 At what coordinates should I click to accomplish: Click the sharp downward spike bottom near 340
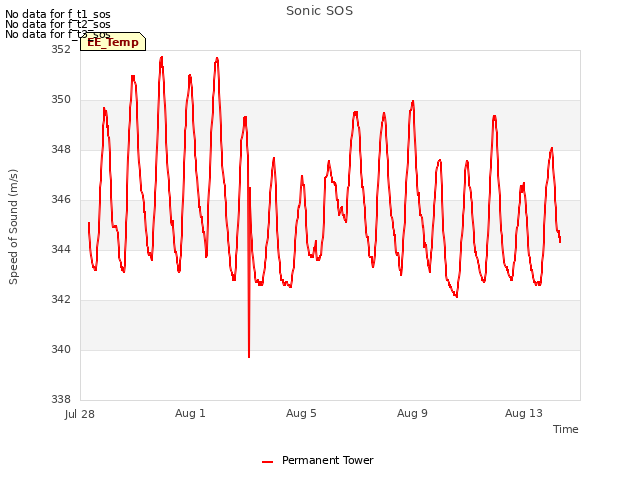coord(249,356)
